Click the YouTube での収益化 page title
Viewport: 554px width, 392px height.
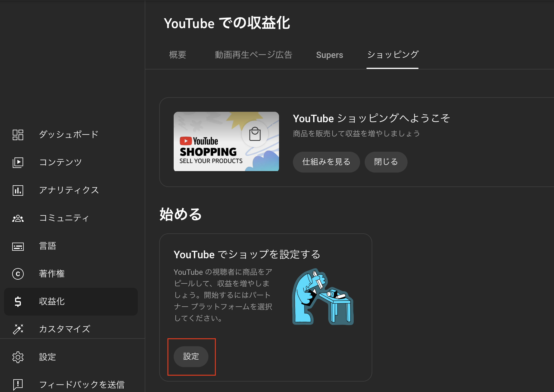click(x=227, y=23)
